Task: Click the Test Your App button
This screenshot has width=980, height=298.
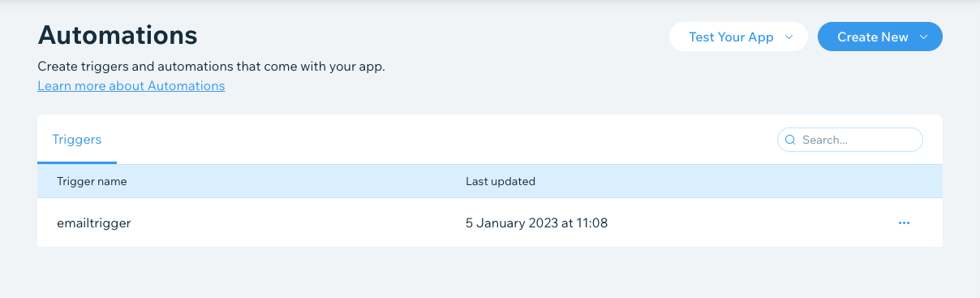Action: tap(738, 37)
